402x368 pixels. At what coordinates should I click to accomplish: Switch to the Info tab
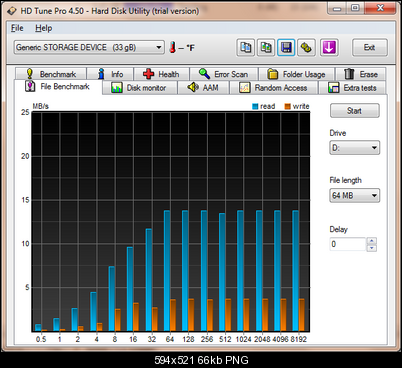(110, 74)
